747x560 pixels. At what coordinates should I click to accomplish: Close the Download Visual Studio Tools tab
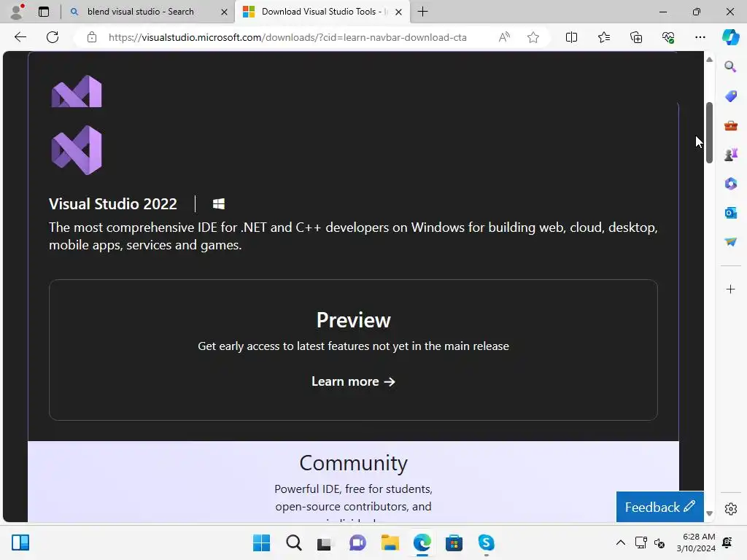click(399, 12)
